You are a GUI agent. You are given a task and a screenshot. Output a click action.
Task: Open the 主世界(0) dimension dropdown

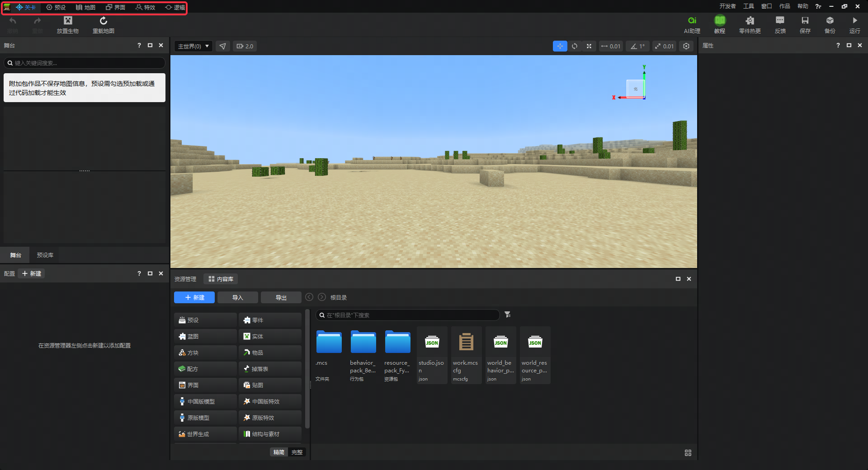(193, 46)
